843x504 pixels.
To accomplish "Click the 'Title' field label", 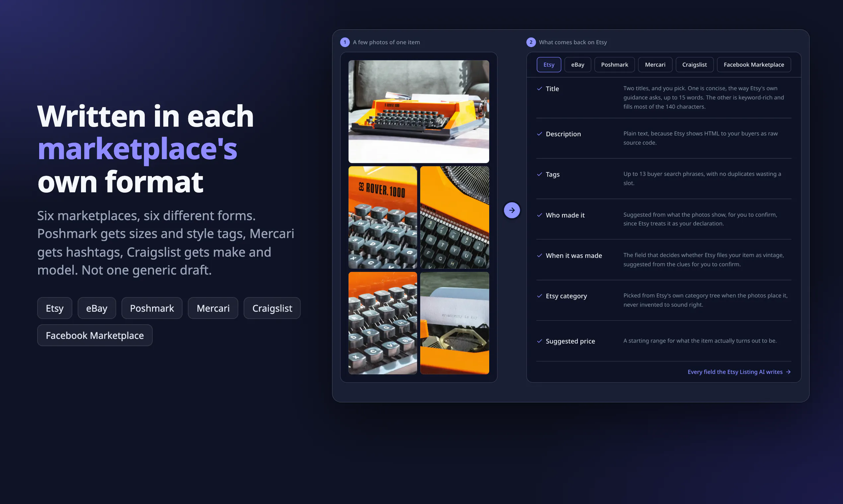I will (x=552, y=89).
